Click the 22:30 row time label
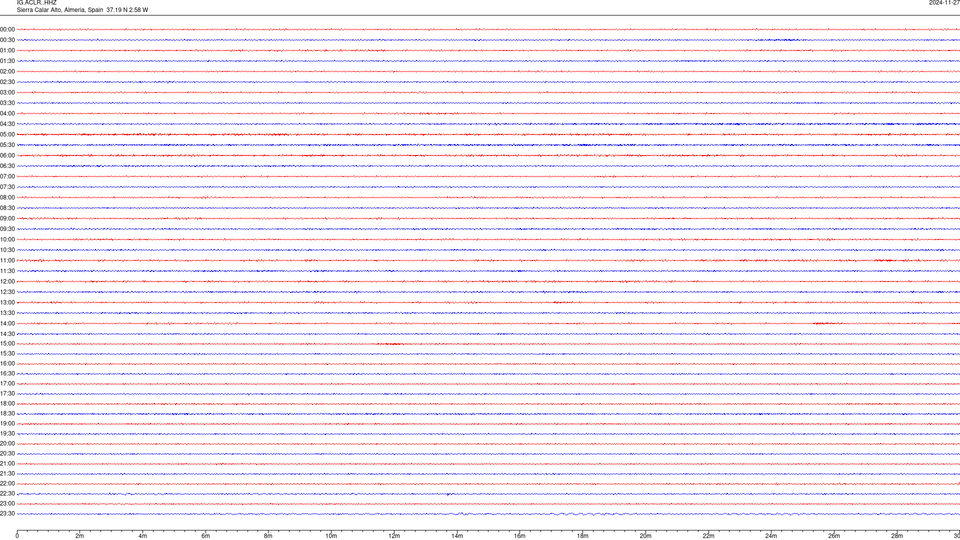Viewport: 960px width, 540px height. click(7, 493)
